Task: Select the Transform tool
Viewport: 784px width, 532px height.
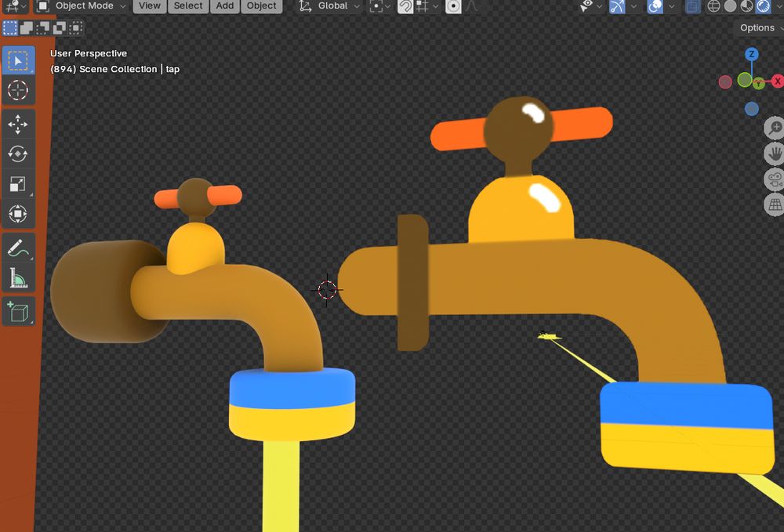Action: pos(18,214)
